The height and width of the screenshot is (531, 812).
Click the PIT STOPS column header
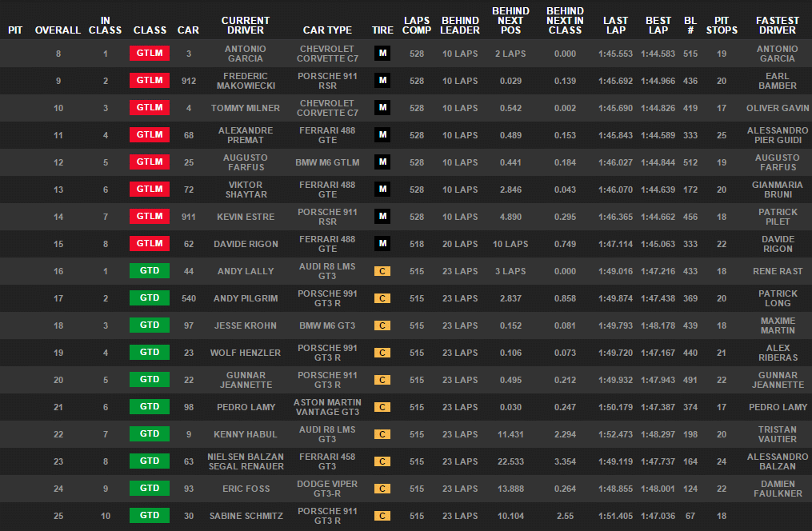pyautogui.click(x=722, y=26)
